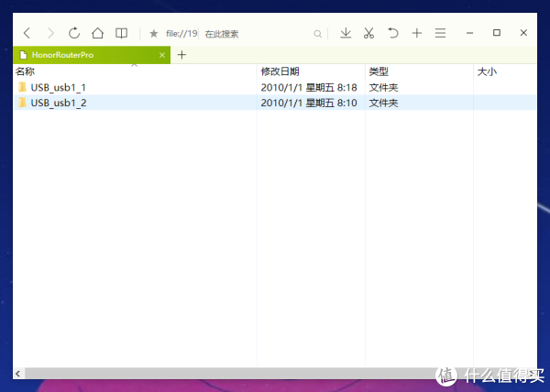
Task: Click the file://19 address field
Action: click(181, 34)
